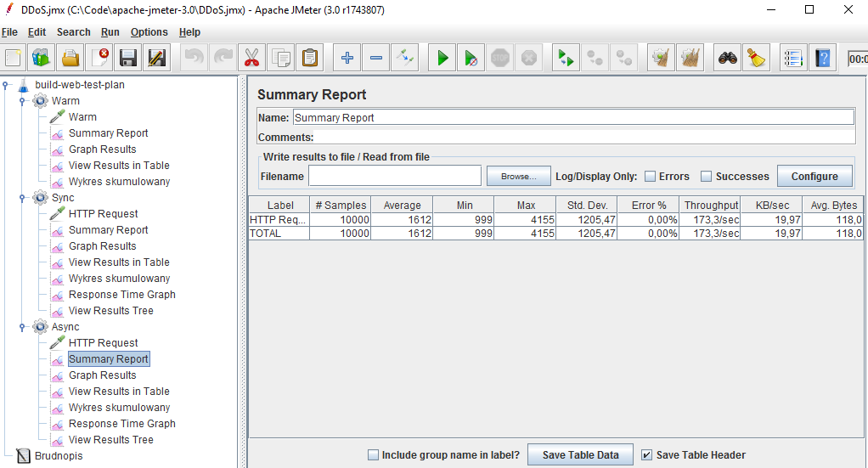Open the Edit menu
This screenshot has height=468, width=868.
click(37, 32)
